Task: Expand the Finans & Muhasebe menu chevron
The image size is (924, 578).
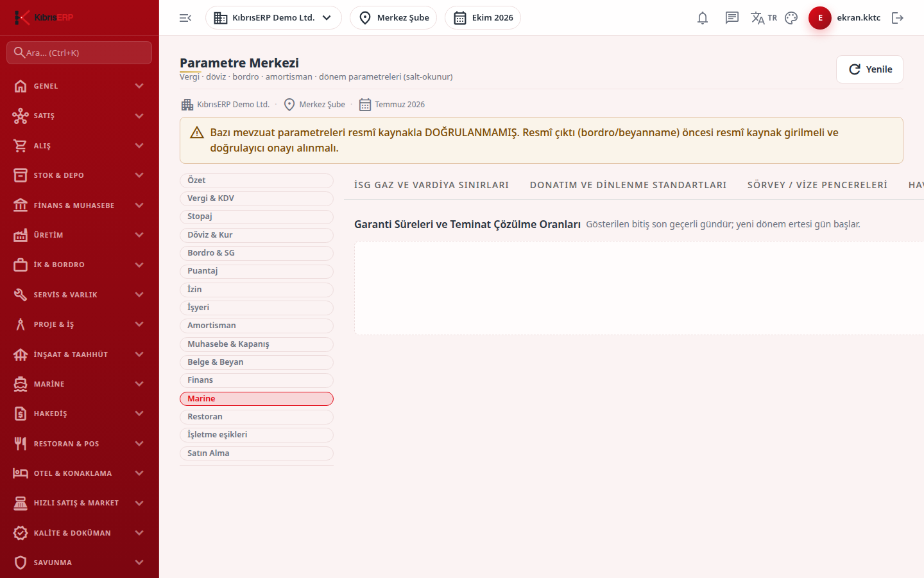Action: click(x=139, y=206)
